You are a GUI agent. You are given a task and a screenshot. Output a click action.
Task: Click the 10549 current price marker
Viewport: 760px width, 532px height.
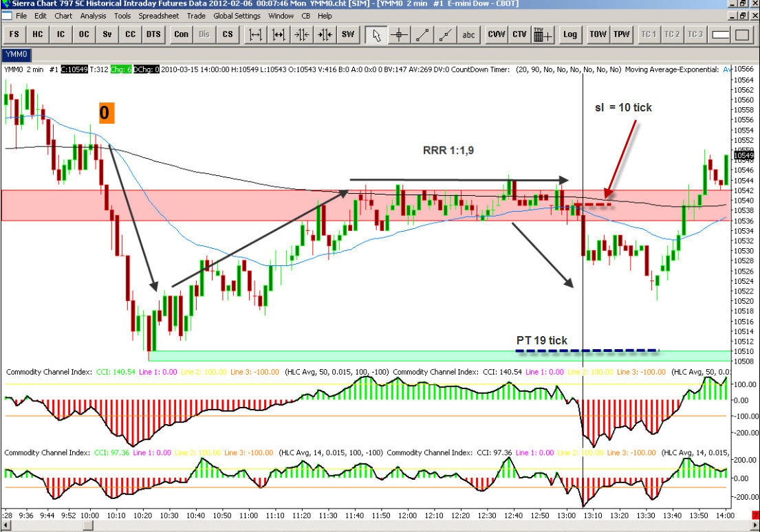[743, 155]
